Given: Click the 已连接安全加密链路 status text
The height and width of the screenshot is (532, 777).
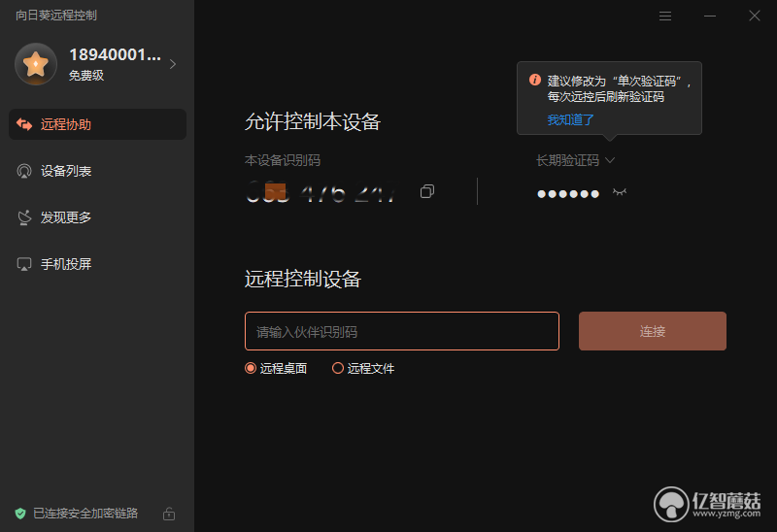Looking at the screenshot, I should 85,514.
